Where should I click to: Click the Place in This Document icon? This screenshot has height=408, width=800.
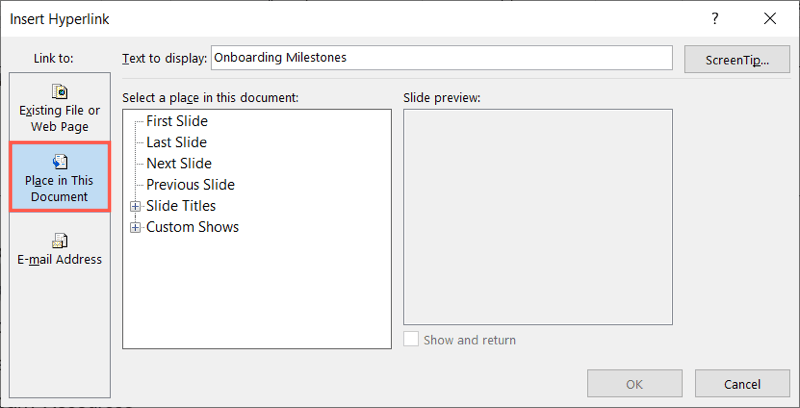[x=60, y=162]
